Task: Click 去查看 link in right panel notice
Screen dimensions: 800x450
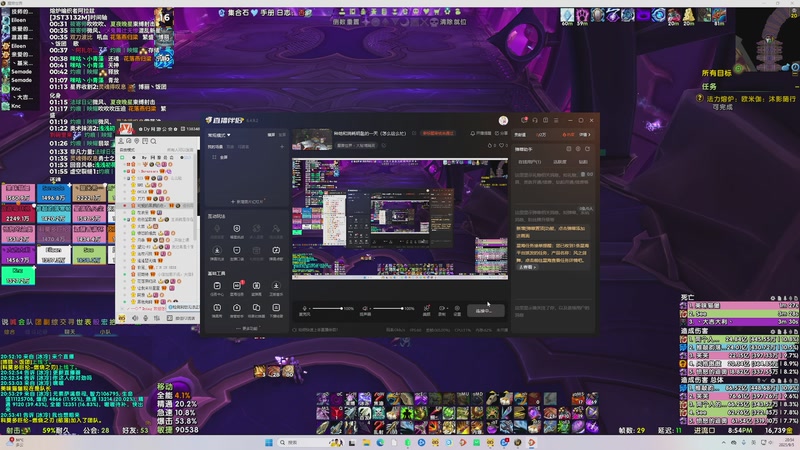Action: click(528, 267)
